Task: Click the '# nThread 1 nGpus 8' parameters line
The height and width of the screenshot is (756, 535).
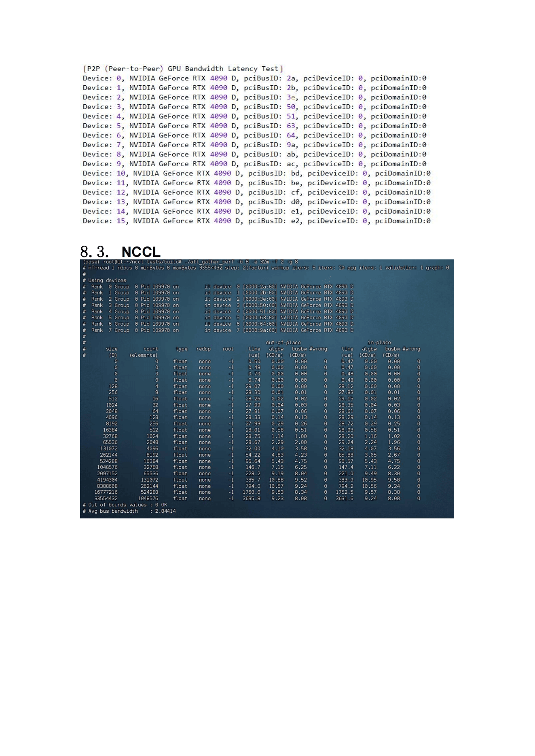Action: click(266, 268)
